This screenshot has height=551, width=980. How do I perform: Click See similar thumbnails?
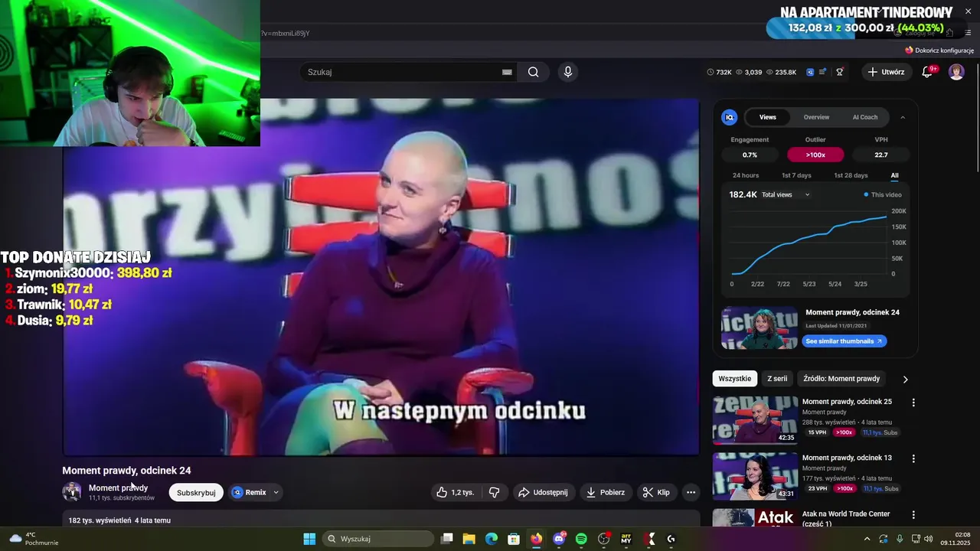pyautogui.click(x=844, y=341)
